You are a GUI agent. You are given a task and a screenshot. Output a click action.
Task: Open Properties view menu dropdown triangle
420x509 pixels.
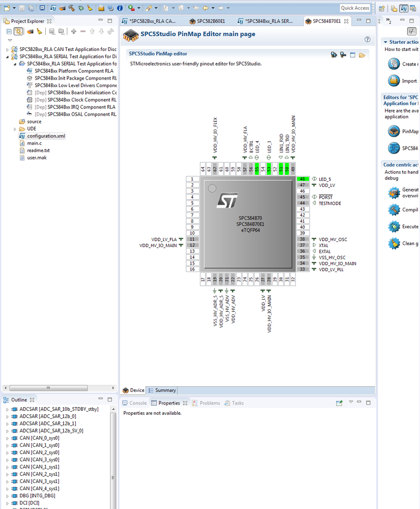[351, 402]
